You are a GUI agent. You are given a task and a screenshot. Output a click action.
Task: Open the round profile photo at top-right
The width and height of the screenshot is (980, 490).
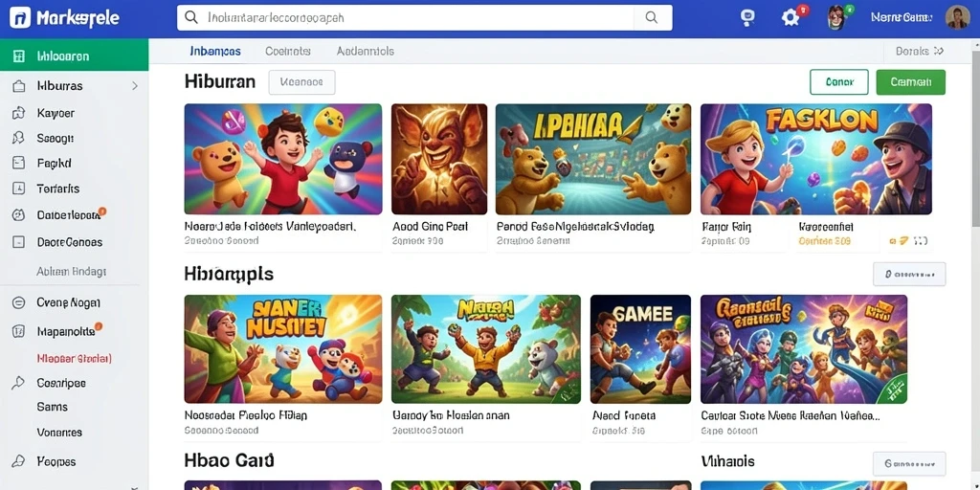tap(957, 17)
